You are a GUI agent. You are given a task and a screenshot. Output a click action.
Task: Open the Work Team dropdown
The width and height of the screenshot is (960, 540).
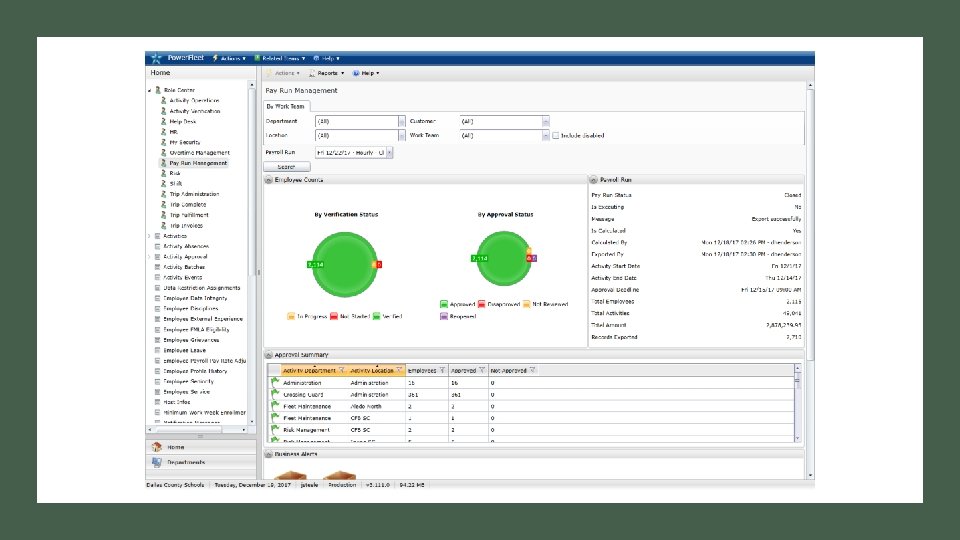coord(546,135)
